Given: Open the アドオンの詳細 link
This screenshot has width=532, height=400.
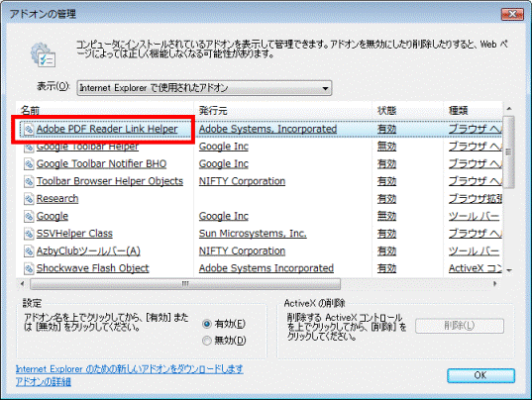Looking at the screenshot, I should 44,382.
